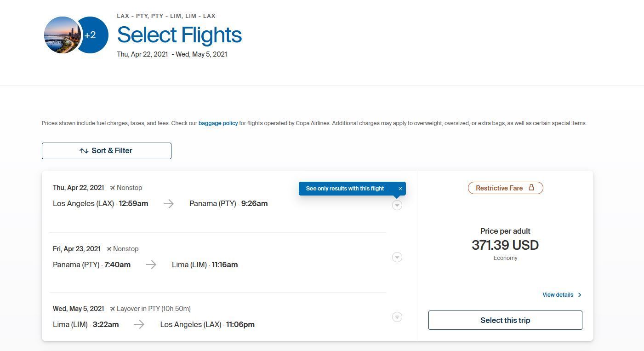Click filter icon for Panama to Lima flight
This screenshot has width=644, height=351.
click(x=397, y=257)
